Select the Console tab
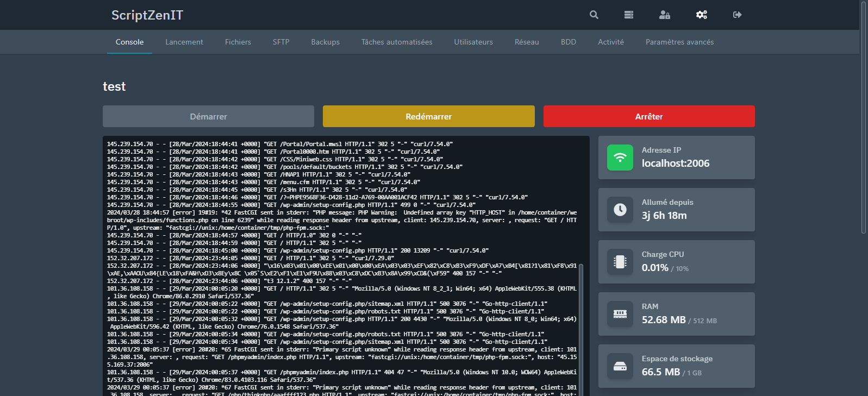 129,42
